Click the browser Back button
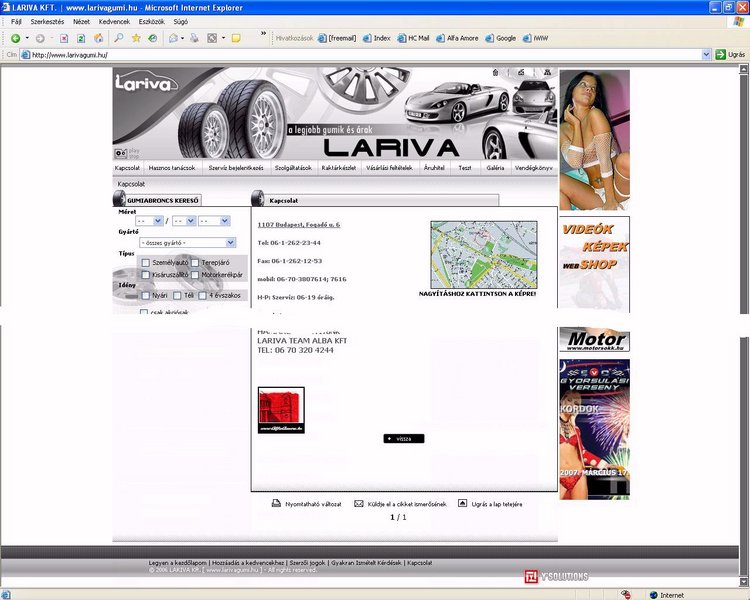The width and height of the screenshot is (750, 600). point(15,38)
